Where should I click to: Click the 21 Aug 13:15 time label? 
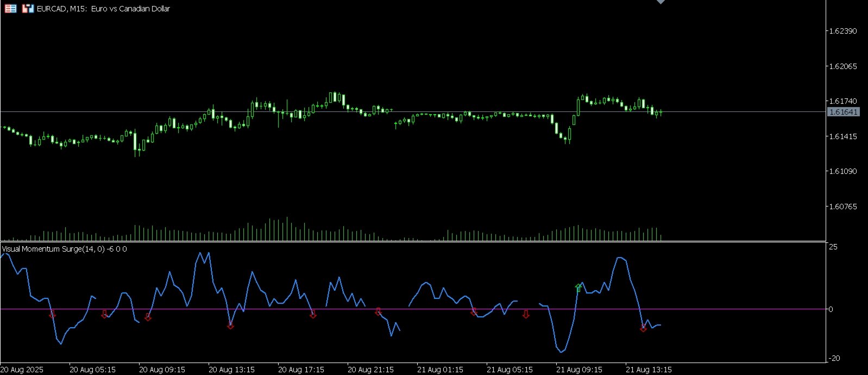(x=649, y=370)
